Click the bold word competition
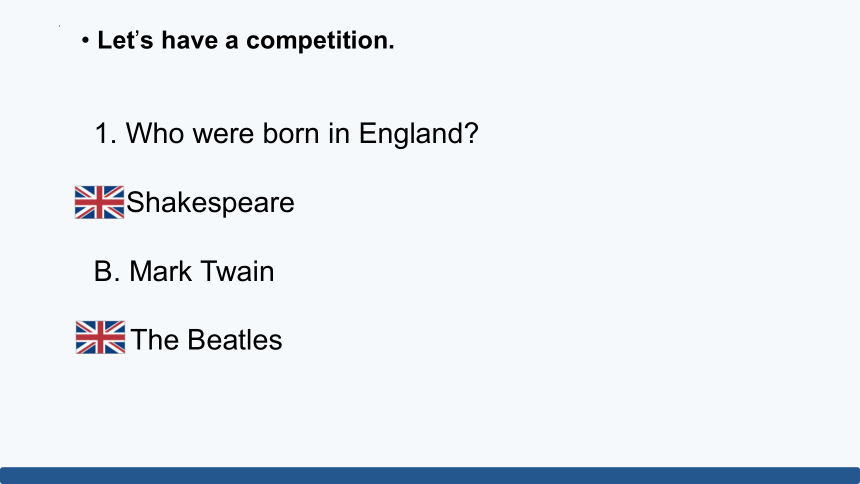This screenshot has height=484, width=860. point(320,41)
